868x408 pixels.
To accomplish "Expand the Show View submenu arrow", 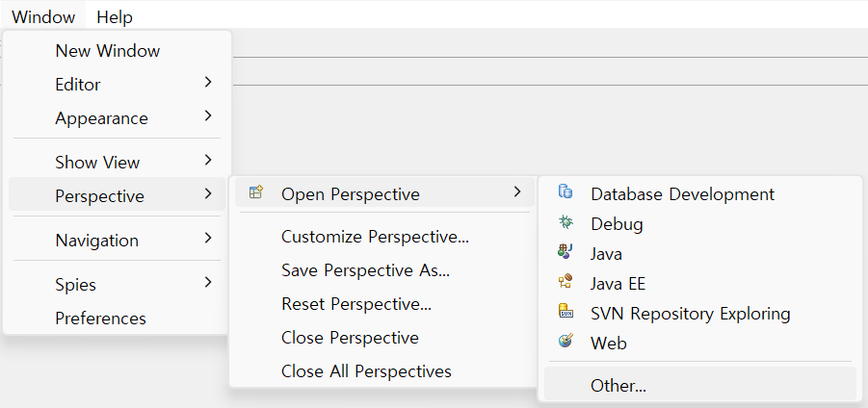I will click(x=208, y=162).
